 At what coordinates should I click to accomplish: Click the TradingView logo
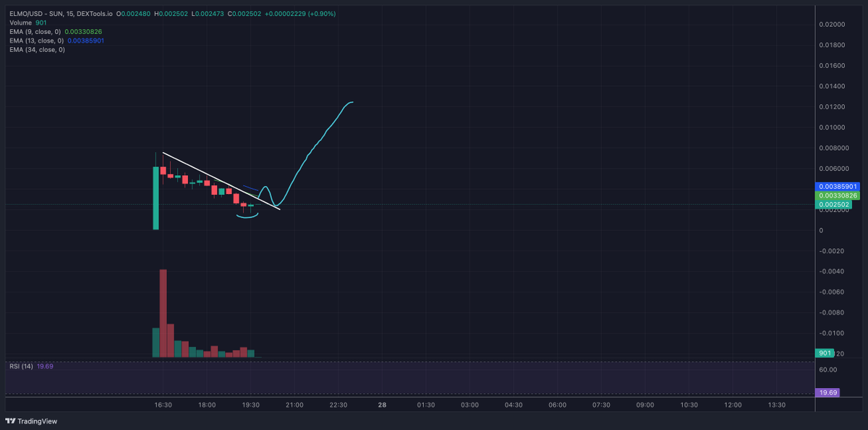(29, 421)
